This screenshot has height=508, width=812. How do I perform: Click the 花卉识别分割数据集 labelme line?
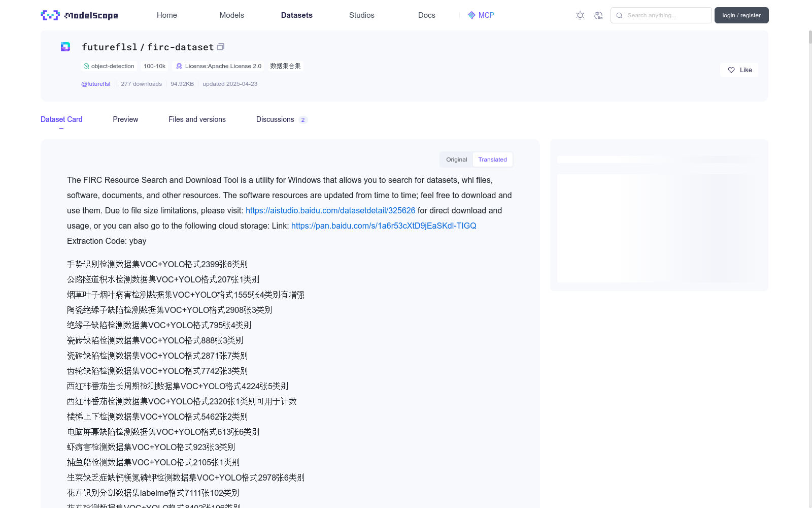click(x=153, y=493)
